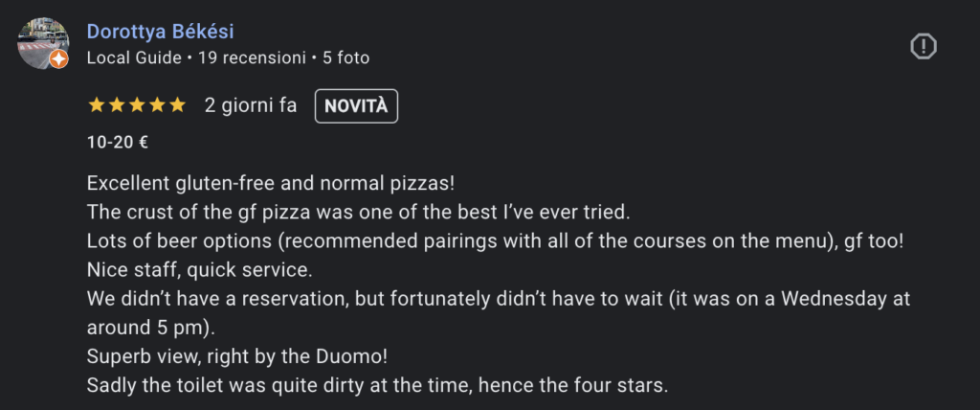Click the "19 recensioni" count
The width and height of the screenshot is (980, 410).
coord(252,57)
